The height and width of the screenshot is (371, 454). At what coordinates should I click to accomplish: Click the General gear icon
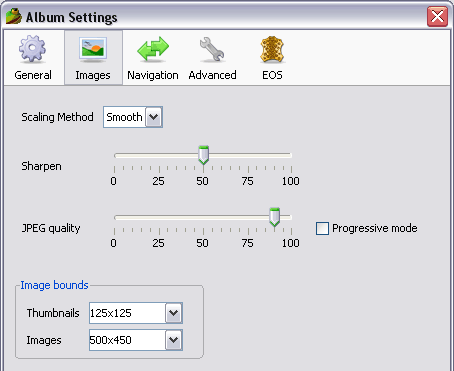coord(32,49)
